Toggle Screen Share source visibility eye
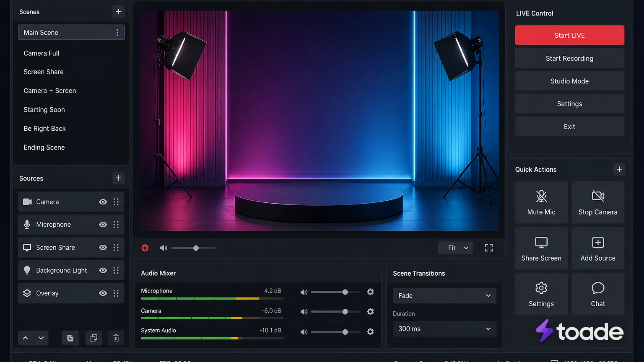The width and height of the screenshot is (644, 362). 103,248
